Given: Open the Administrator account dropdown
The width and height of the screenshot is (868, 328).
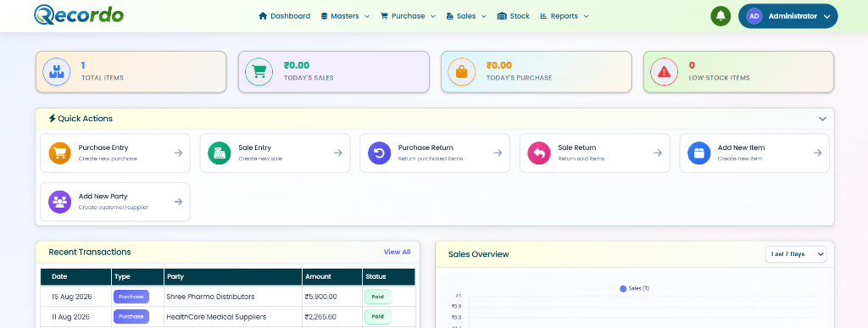Looking at the screenshot, I should 787,16.
